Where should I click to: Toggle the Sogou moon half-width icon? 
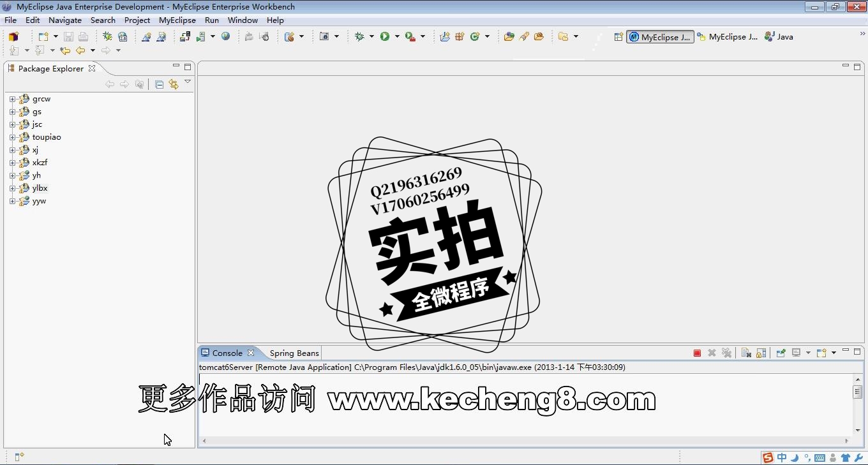[795, 457]
